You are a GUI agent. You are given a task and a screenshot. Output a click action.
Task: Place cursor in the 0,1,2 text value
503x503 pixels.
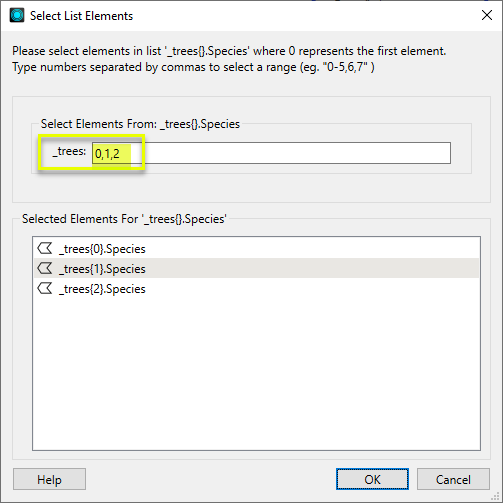point(107,154)
